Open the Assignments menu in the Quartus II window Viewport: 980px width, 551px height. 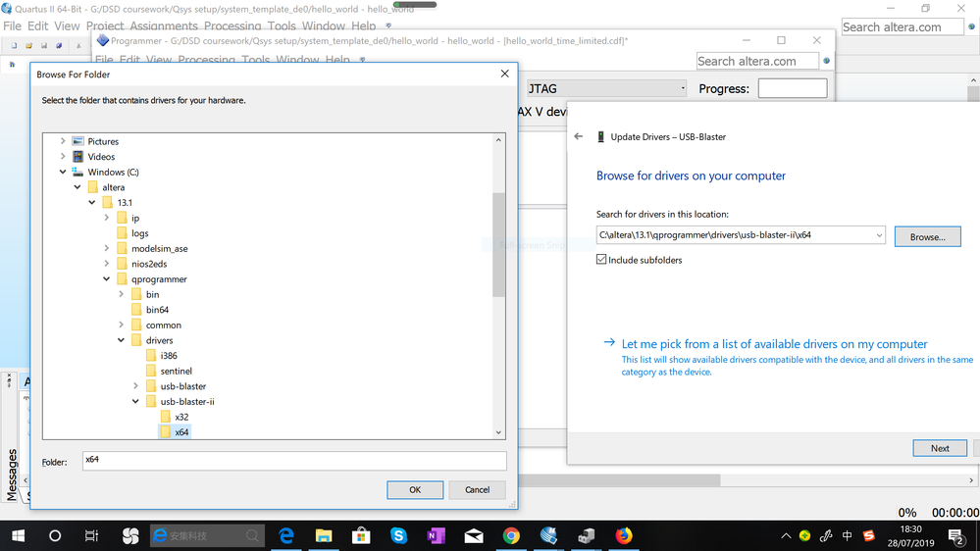pyautogui.click(x=164, y=25)
